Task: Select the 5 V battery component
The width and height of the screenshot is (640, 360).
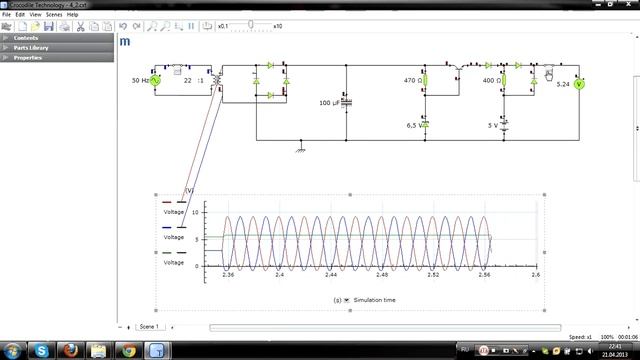Action: (x=504, y=126)
